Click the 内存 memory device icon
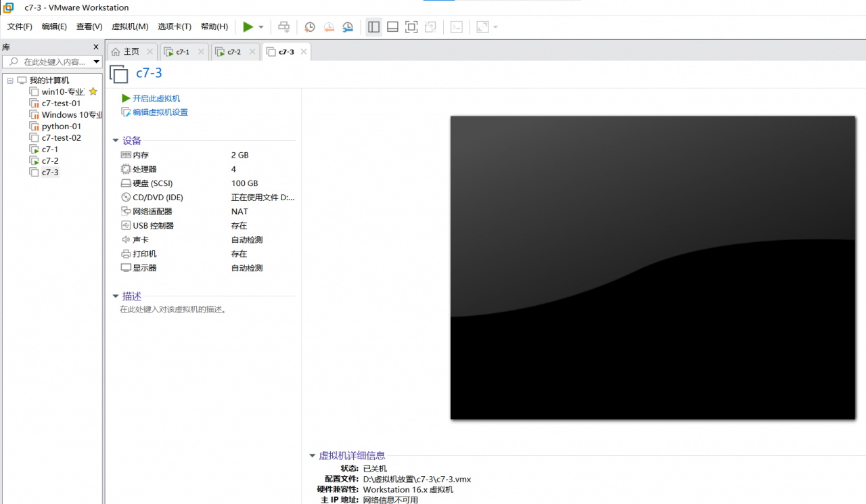 (126, 155)
